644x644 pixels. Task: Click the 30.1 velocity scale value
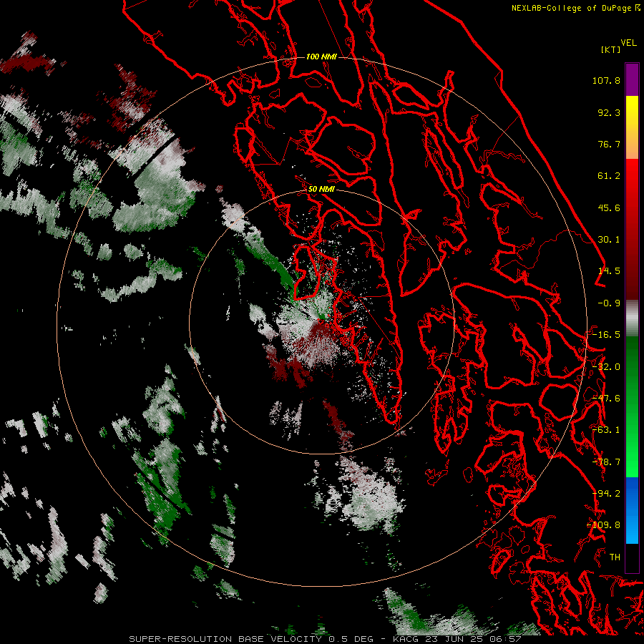[x=609, y=240]
